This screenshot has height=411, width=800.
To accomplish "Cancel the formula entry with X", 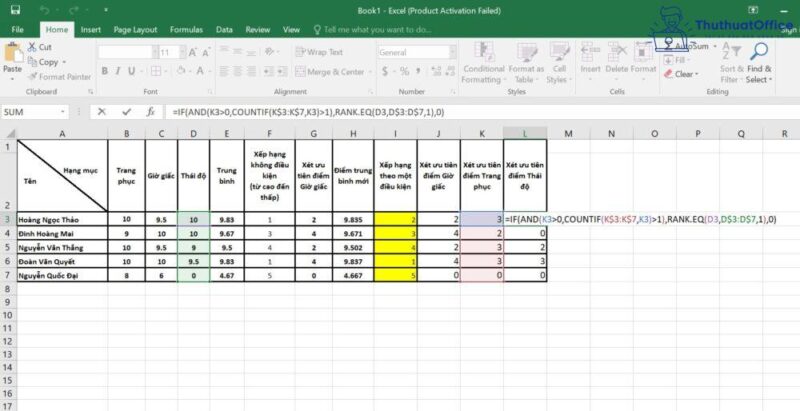I will pos(102,112).
